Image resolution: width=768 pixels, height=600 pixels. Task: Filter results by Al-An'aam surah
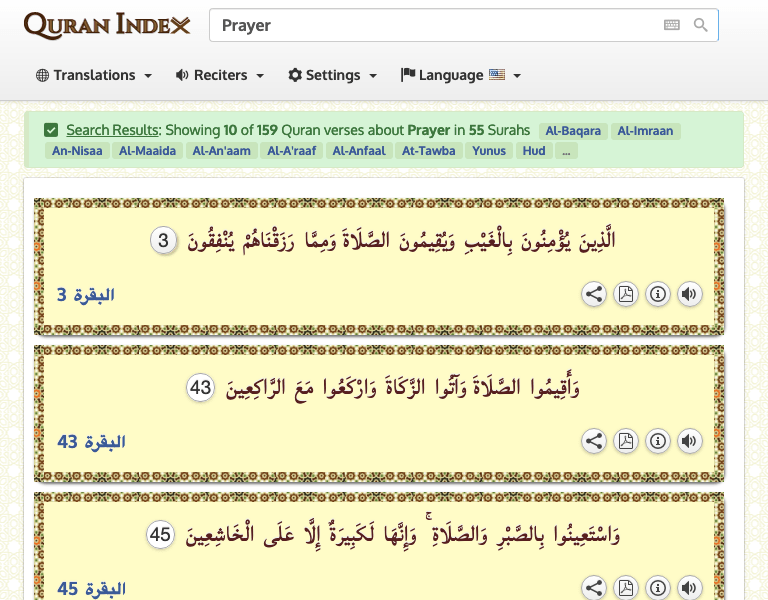(x=221, y=150)
